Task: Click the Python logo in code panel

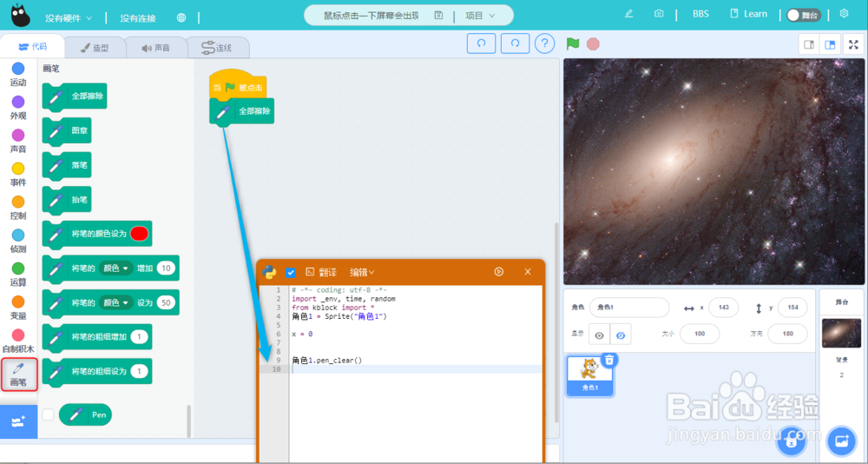Action: pyautogui.click(x=270, y=272)
